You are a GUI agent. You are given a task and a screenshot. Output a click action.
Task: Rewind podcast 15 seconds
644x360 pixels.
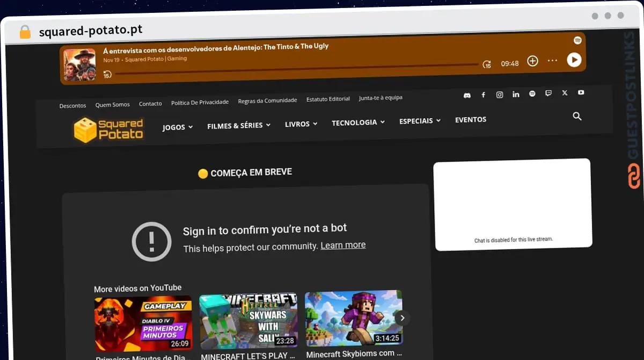[x=107, y=75]
